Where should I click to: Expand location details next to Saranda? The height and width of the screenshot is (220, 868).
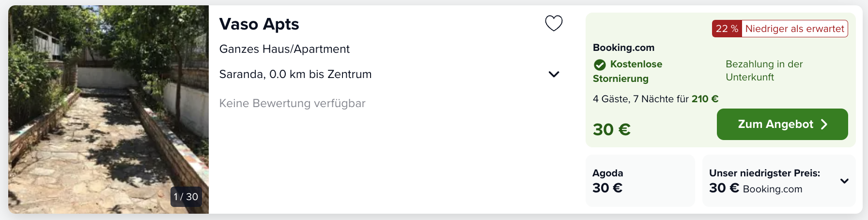[554, 74]
